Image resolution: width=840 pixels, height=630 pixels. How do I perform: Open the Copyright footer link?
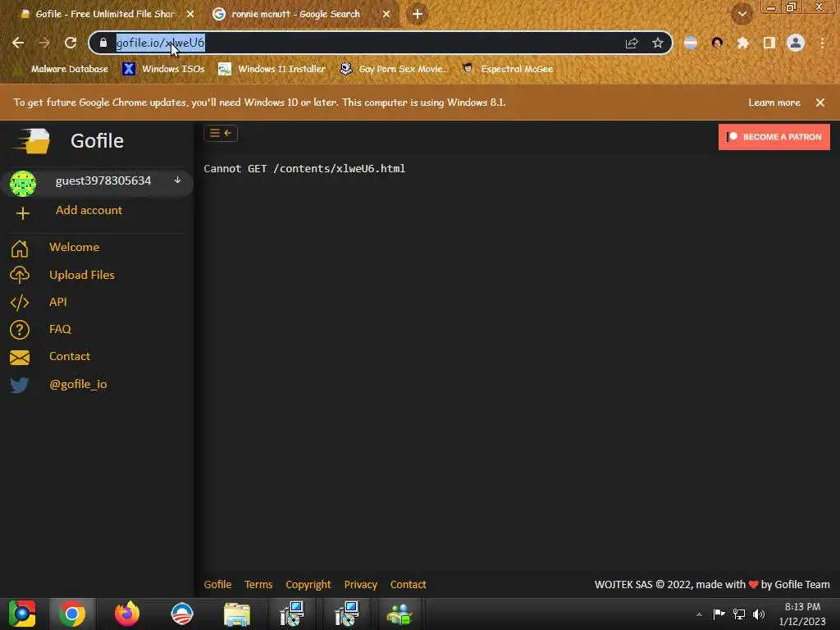pos(308,584)
